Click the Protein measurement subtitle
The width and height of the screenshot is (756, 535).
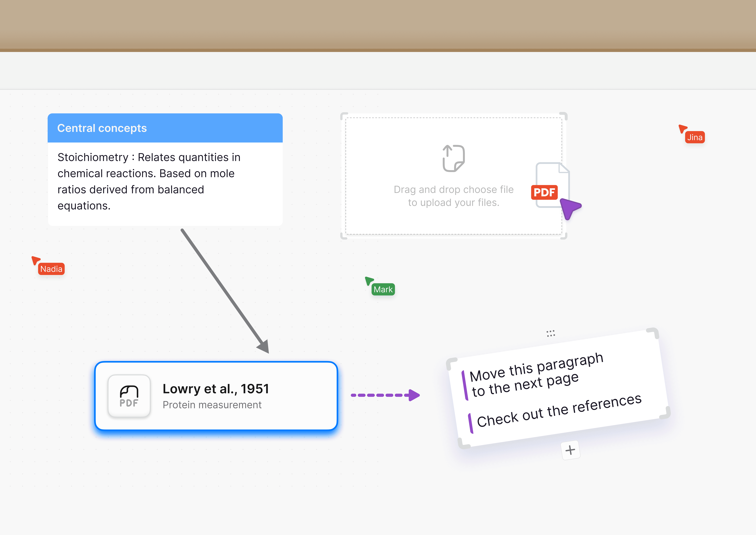tap(212, 405)
